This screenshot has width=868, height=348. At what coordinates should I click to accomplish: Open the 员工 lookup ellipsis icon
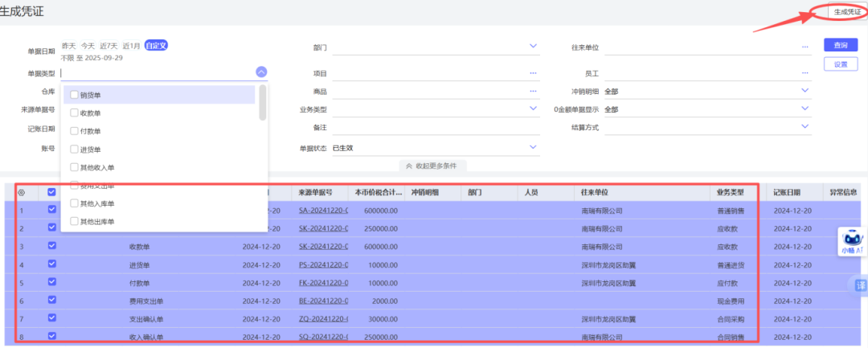[805, 73]
